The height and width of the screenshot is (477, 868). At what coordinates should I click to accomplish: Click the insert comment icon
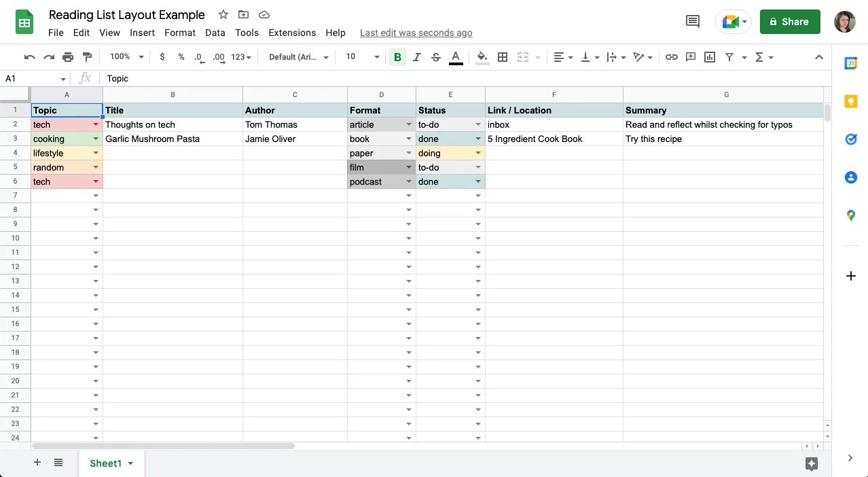coord(690,57)
